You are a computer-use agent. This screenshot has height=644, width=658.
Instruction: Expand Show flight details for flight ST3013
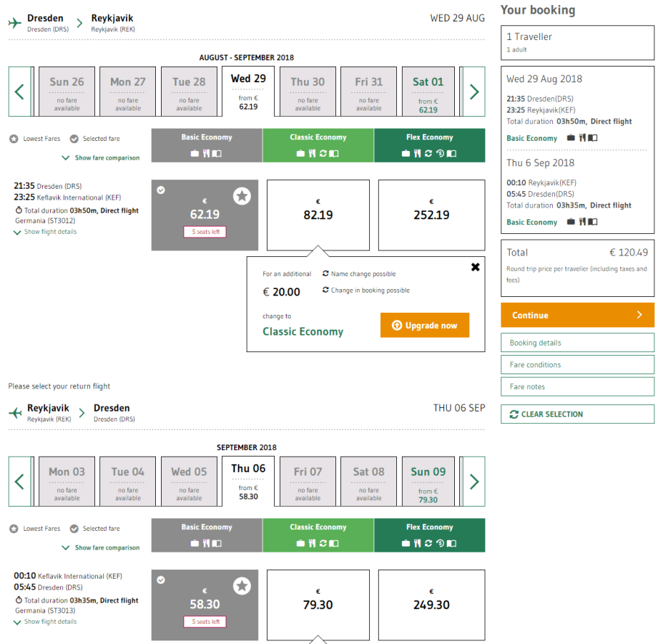pyautogui.click(x=50, y=622)
